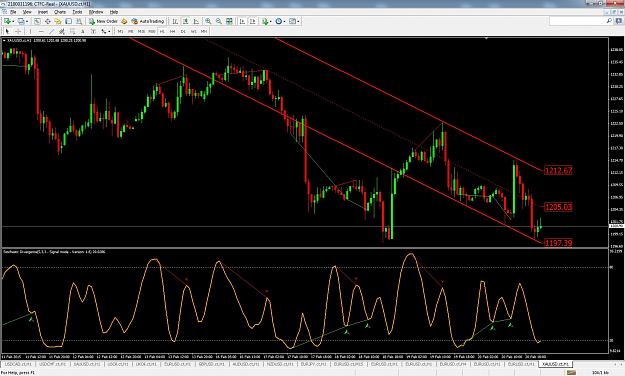Select the cursor arrow tool

(7, 31)
